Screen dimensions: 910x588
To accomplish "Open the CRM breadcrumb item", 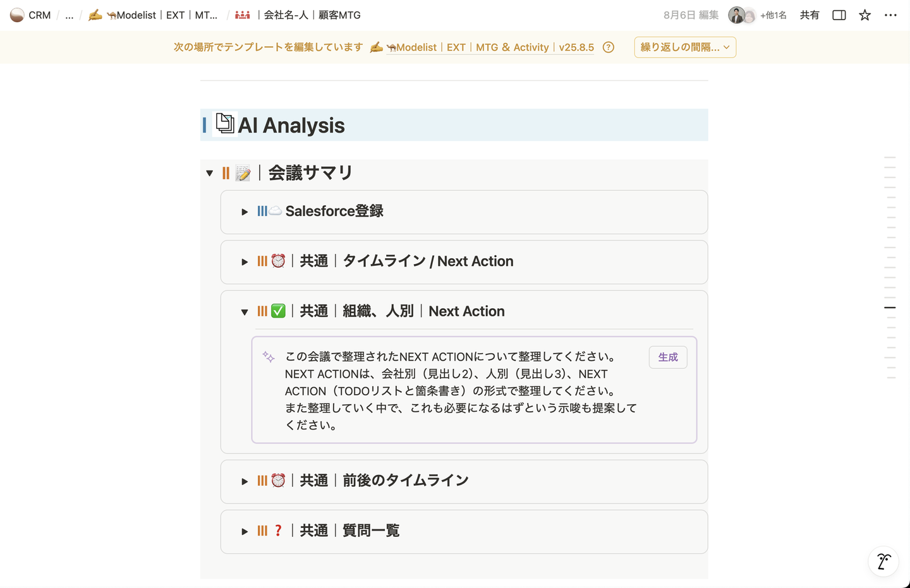I will 31,15.
